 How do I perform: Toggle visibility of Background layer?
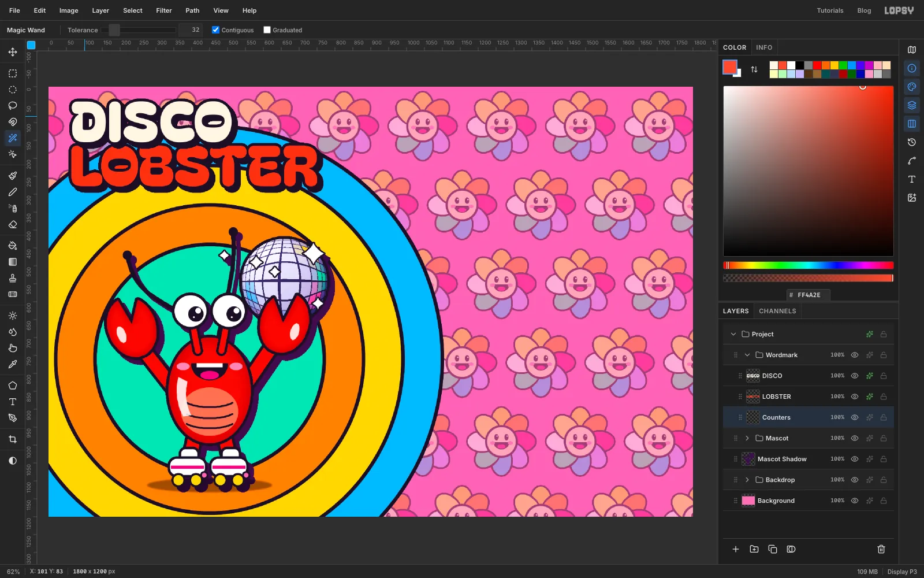[855, 501]
